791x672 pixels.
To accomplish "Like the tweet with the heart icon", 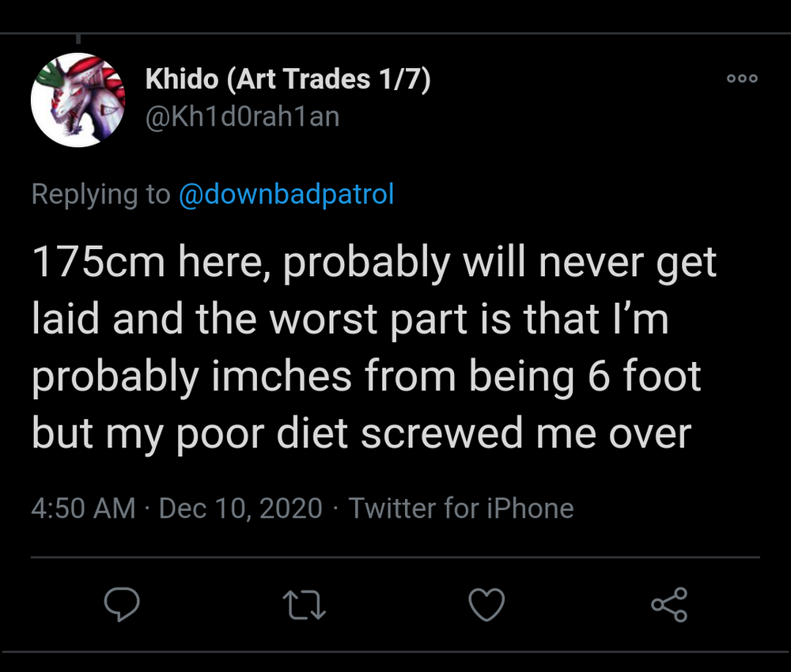I will coord(486,605).
